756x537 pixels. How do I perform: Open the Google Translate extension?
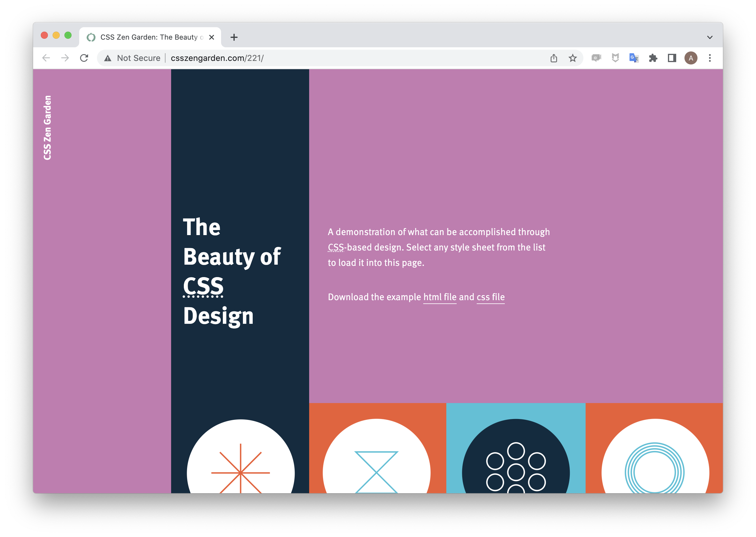634,58
